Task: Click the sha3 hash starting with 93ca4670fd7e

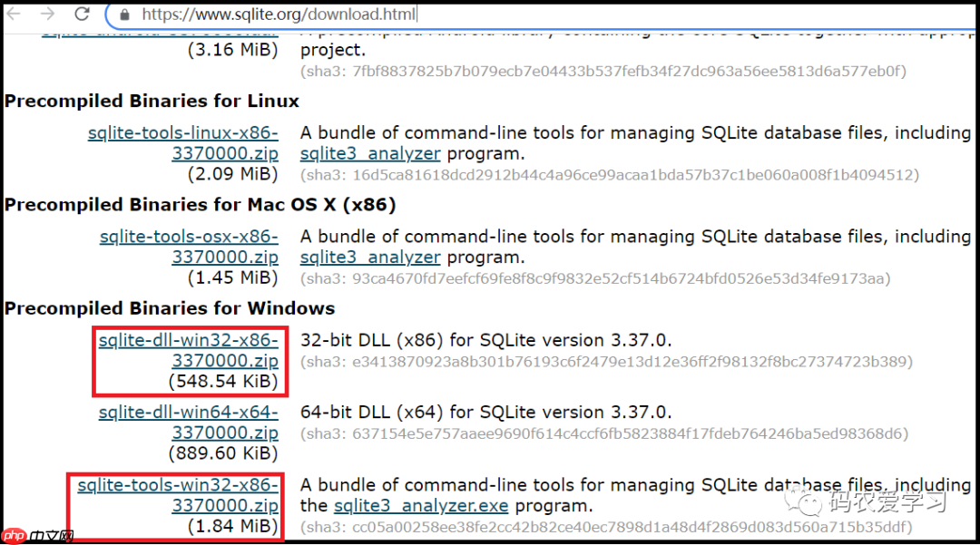Action: (x=595, y=278)
